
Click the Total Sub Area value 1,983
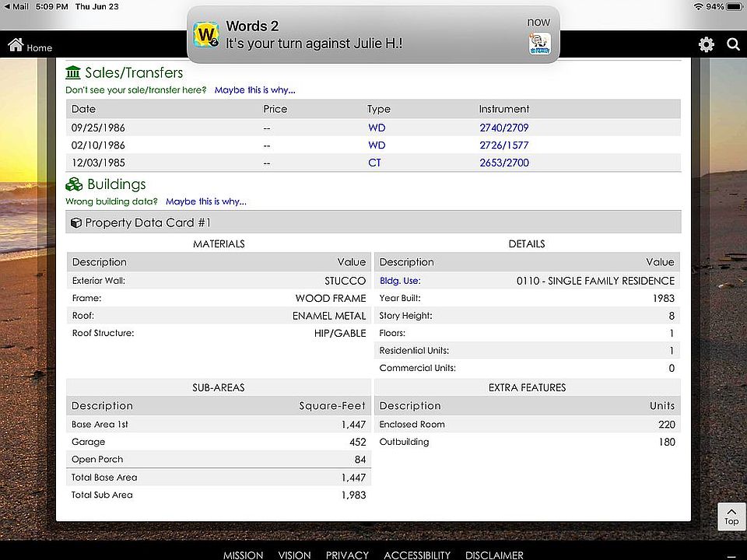point(353,495)
